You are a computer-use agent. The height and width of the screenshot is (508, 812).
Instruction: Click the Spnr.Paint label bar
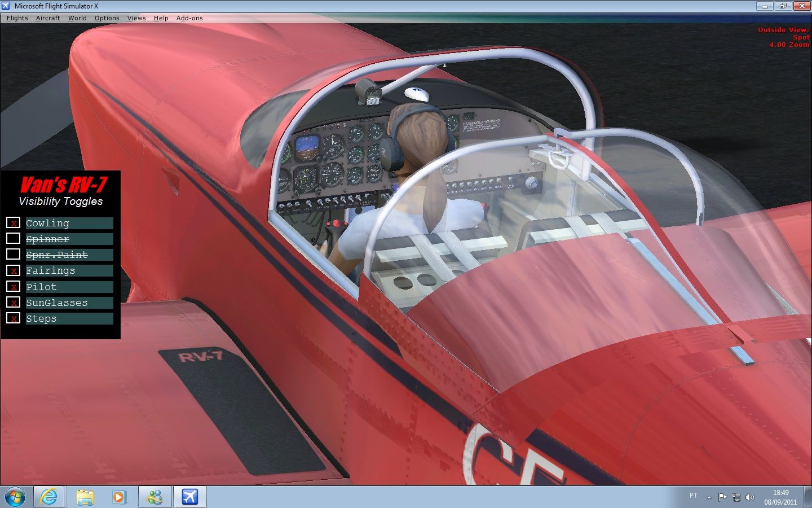click(69, 255)
